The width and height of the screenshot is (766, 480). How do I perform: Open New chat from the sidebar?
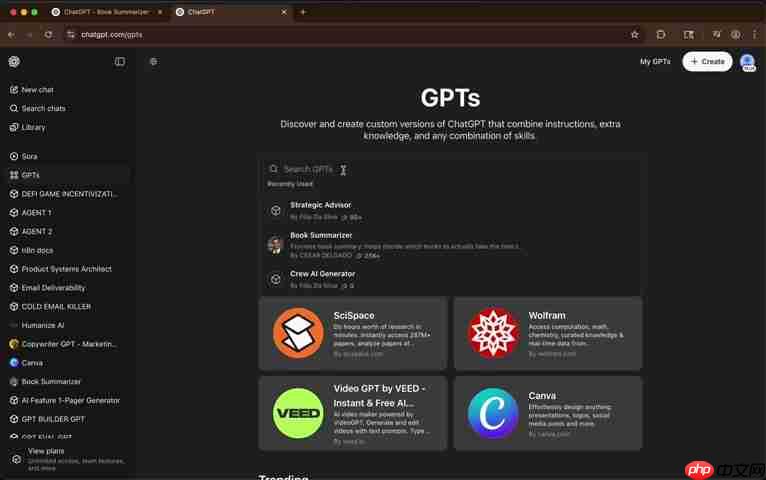(x=31, y=90)
